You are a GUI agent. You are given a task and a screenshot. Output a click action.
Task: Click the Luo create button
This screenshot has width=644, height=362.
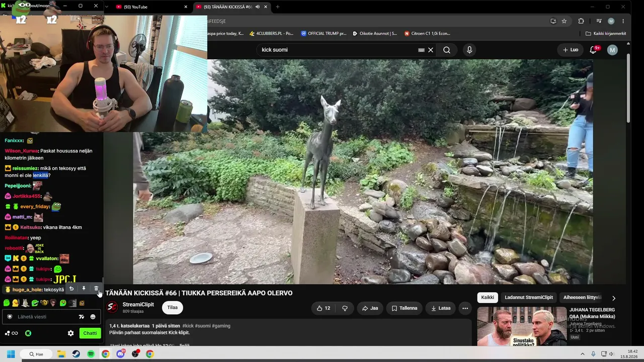click(x=570, y=50)
